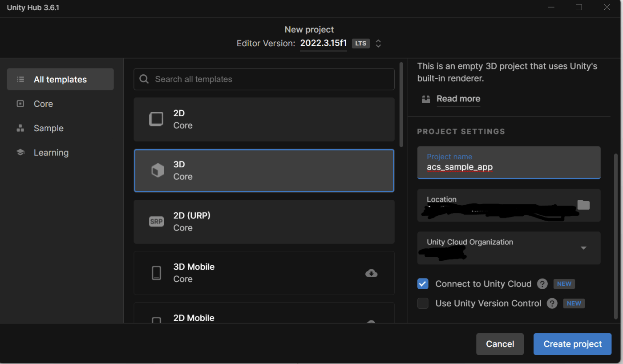Pick the 3D Mobile template
Viewport: 623px width, 364px height.
tap(264, 273)
